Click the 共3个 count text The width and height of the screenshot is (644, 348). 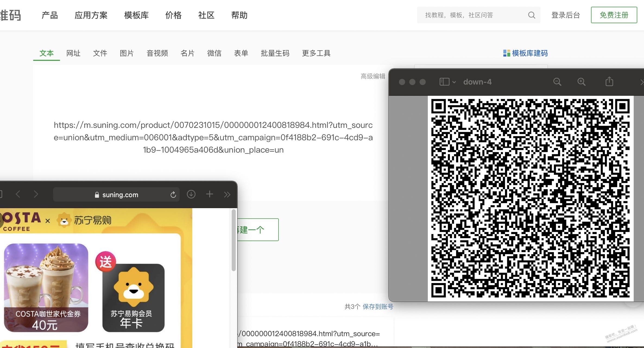pos(352,307)
